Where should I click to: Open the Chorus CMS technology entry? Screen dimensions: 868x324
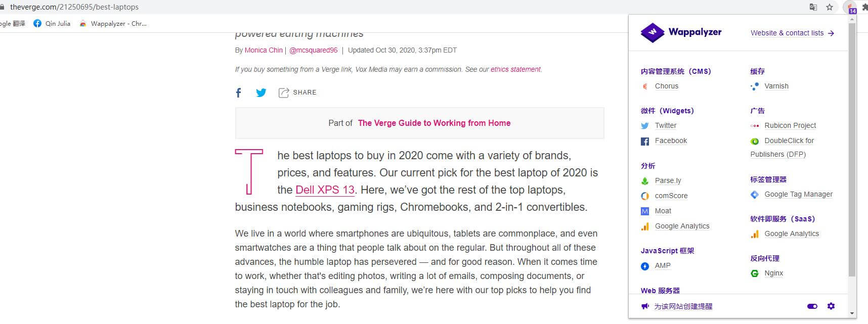(x=666, y=86)
